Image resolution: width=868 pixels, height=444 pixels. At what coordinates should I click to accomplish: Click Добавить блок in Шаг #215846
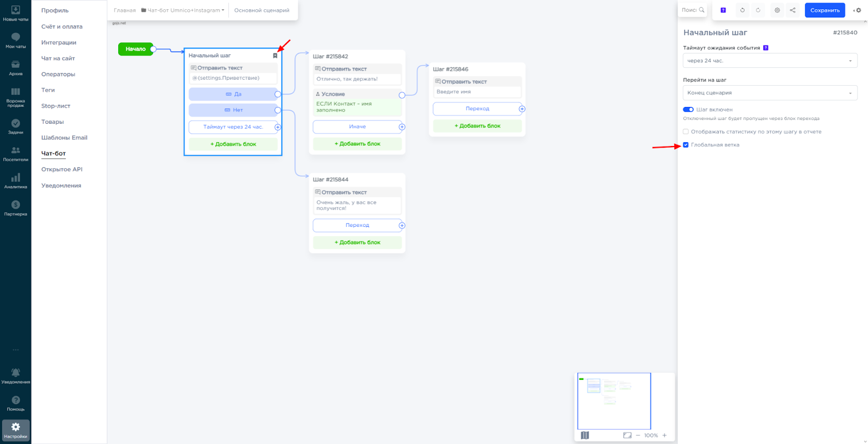[477, 126]
